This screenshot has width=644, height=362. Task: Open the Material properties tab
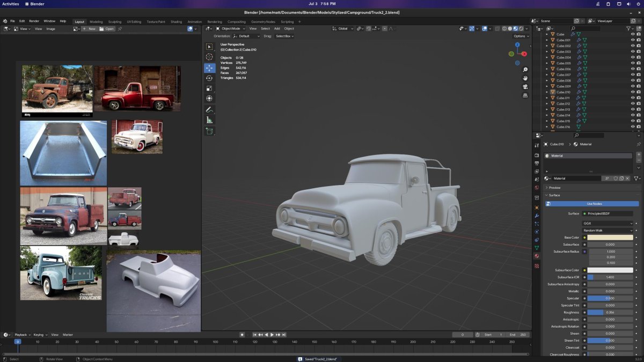coord(537,256)
